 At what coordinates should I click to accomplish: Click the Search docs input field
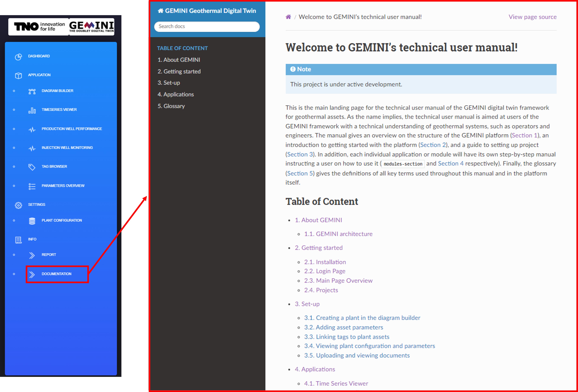[207, 26]
